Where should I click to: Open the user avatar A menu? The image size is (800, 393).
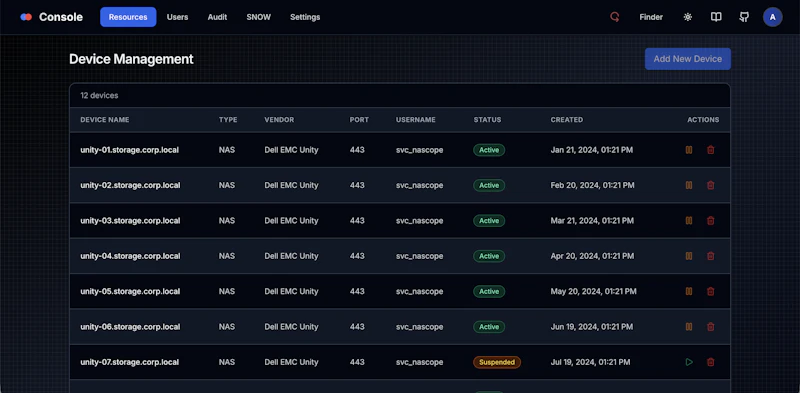(x=772, y=17)
